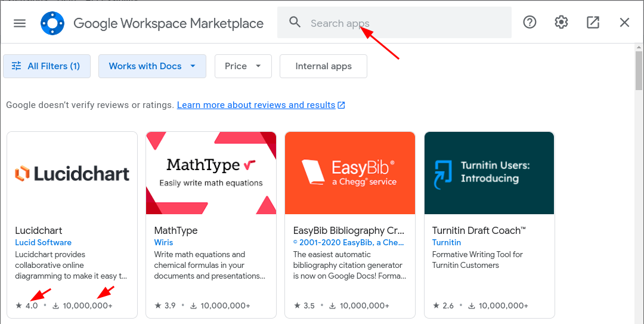Open All Filters (1) panel
This screenshot has height=324, width=644.
point(47,66)
